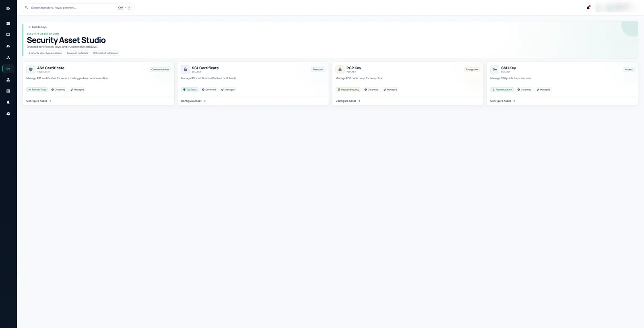Open the dashboard icon in the sidebar

[8, 23]
